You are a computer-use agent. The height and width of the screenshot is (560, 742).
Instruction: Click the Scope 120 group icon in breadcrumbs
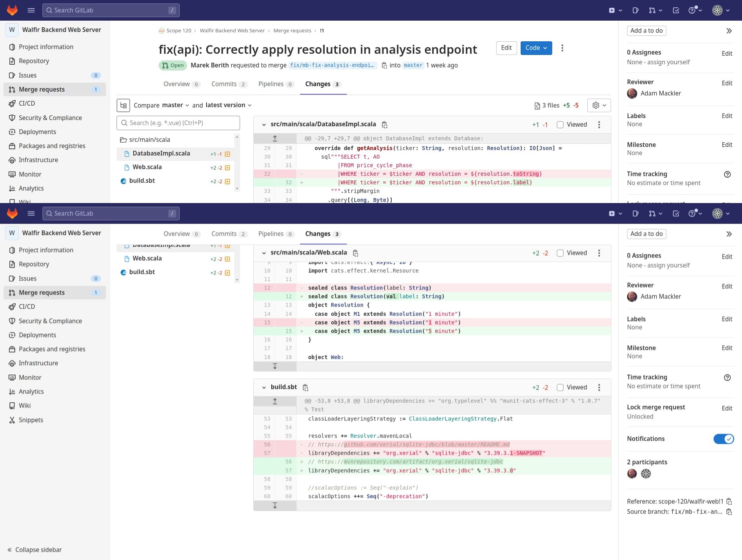pos(162,31)
